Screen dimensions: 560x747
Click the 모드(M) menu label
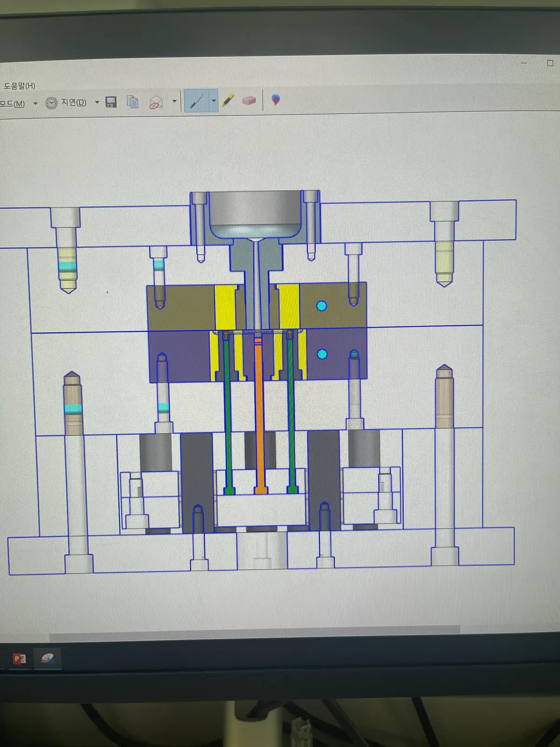click(12, 104)
